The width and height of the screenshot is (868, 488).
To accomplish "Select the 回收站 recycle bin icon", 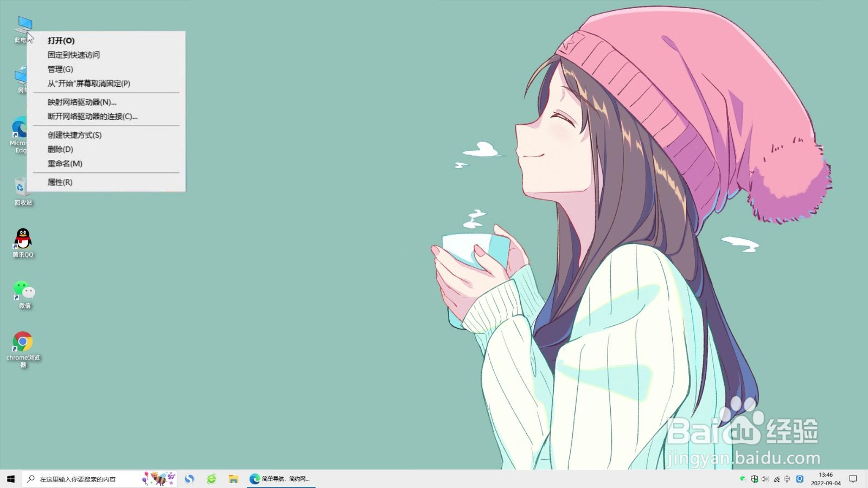I will tap(23, 191).
